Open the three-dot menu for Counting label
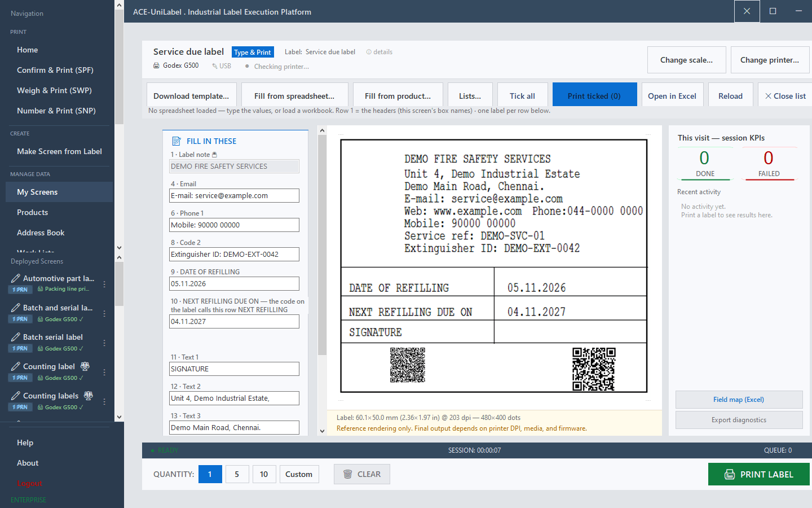The image size is (812, 508). 104,372
